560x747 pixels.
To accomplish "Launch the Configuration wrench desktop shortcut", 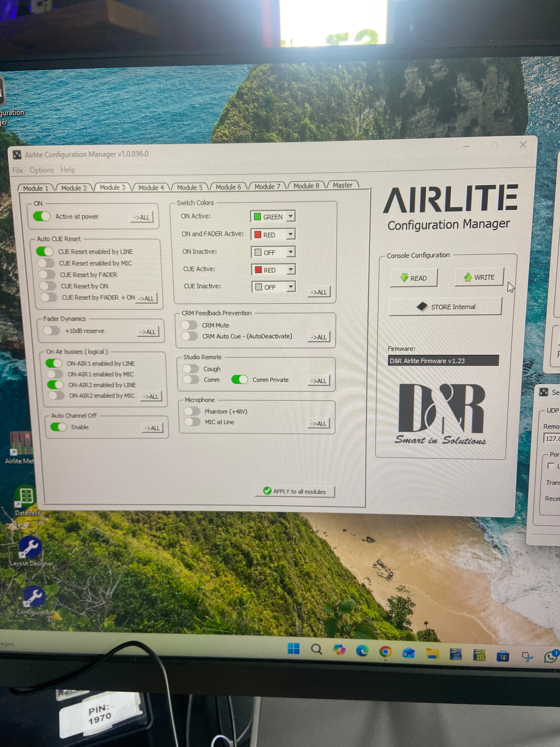I will click(35, 601).
